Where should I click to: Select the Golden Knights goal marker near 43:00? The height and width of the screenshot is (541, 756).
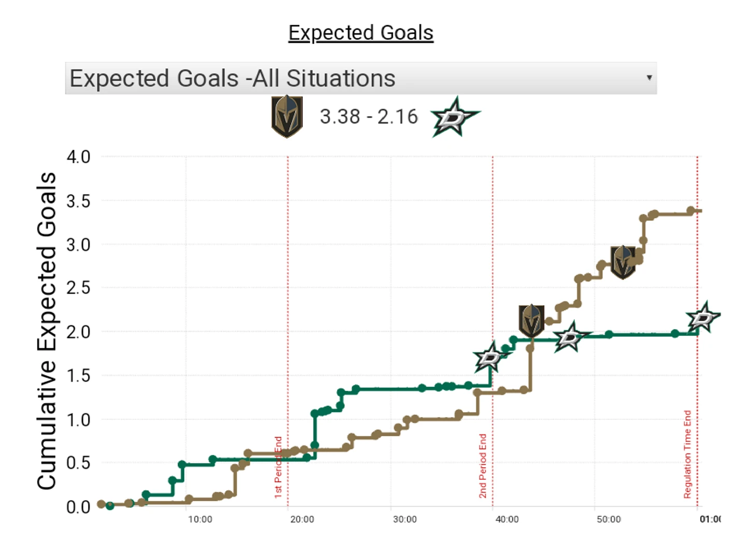click(531, 321)
